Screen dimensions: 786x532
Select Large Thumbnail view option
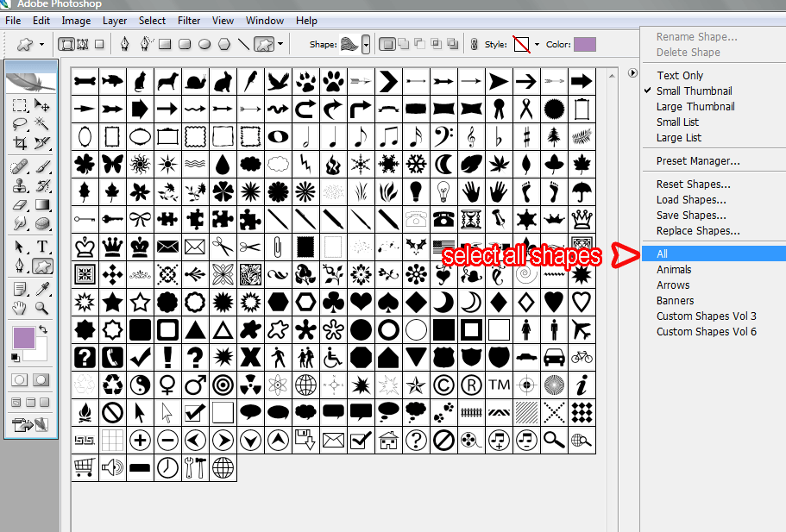(x=695, y=107)
